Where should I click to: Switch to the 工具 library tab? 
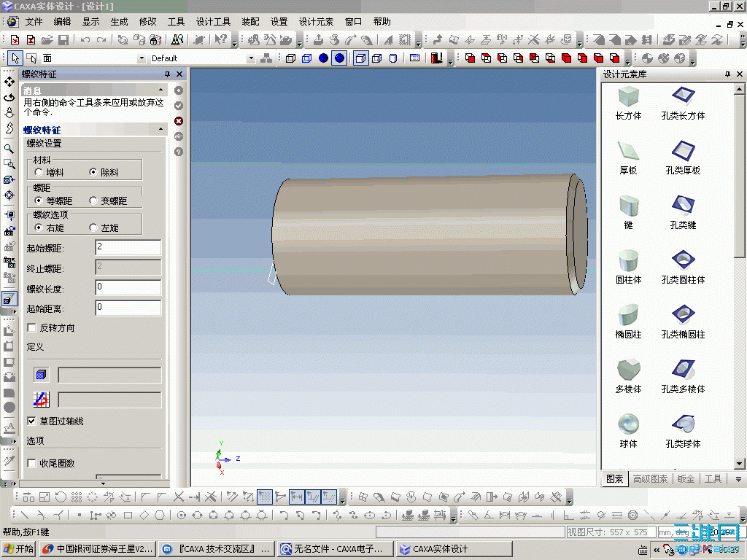(713, 479)
